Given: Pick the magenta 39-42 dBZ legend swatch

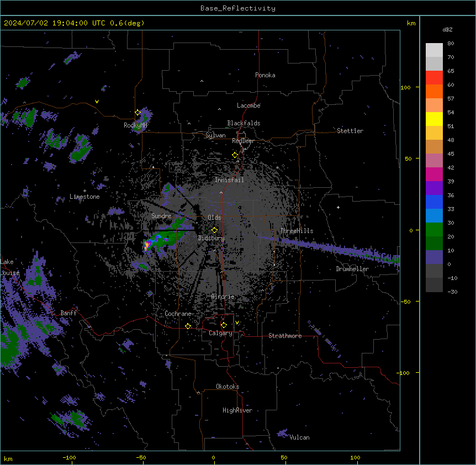Looking at the screenshot, I should pyautogui.click(x=434, y=174).
